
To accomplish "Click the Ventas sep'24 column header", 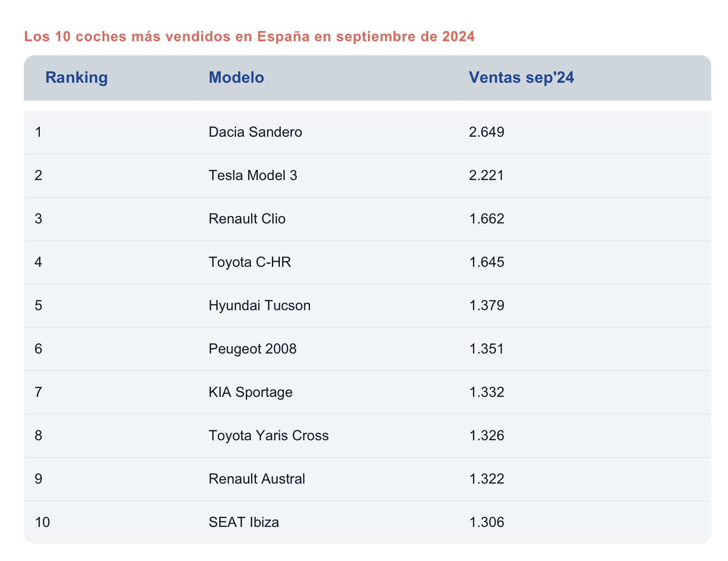I will tap(521, 78).
